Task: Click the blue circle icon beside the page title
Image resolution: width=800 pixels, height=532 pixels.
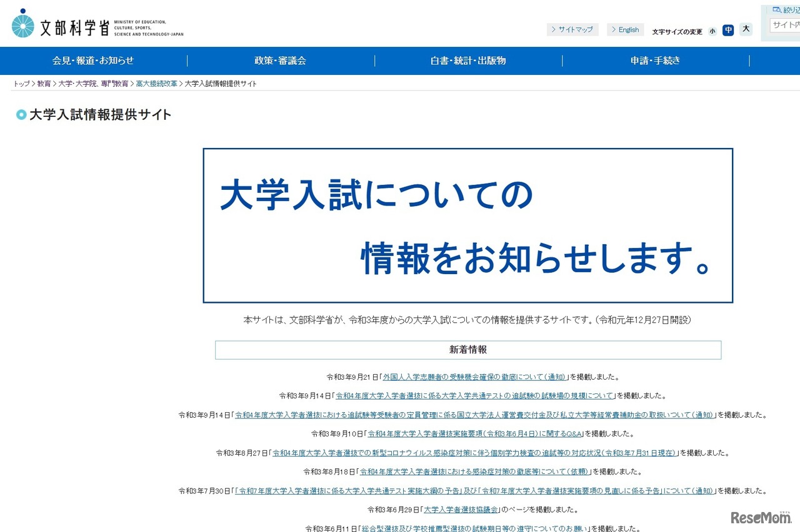Action: click(x=21, y=115)
